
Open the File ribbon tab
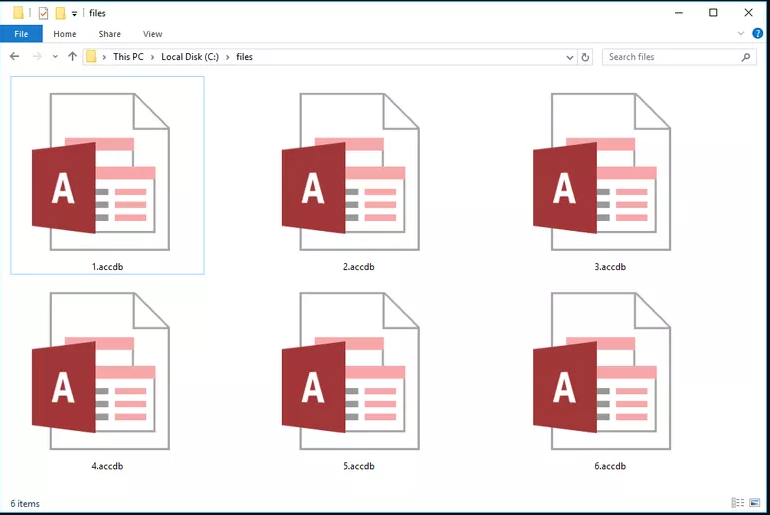[x=21, y=34]
